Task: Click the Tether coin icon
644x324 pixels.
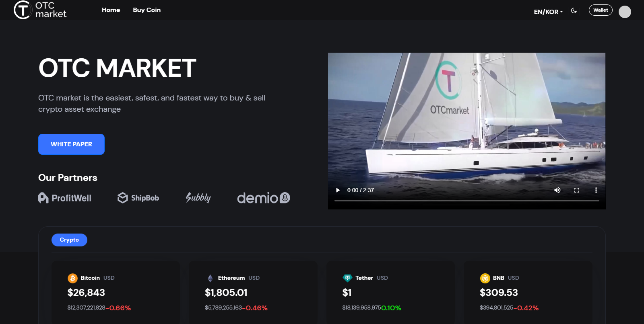Action: [347, 278]
